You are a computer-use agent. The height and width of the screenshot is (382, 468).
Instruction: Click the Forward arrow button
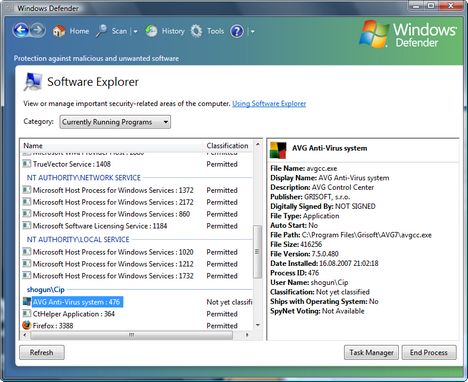click(x=38, y=31)
